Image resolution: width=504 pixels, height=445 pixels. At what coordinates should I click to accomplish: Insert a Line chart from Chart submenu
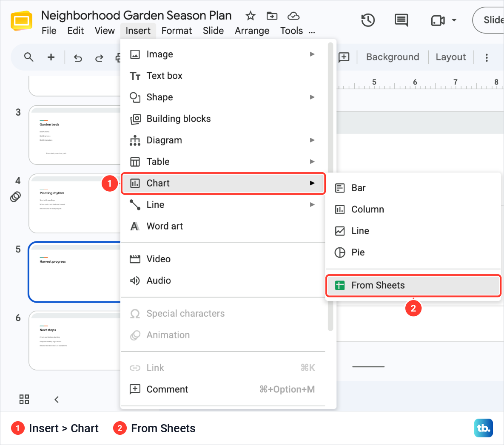[x=413, y=231]
